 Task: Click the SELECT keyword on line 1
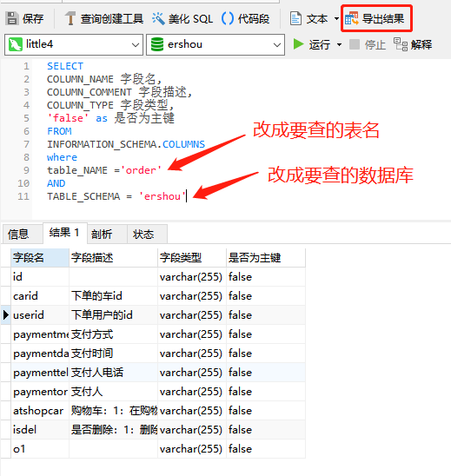click(65, 66)
